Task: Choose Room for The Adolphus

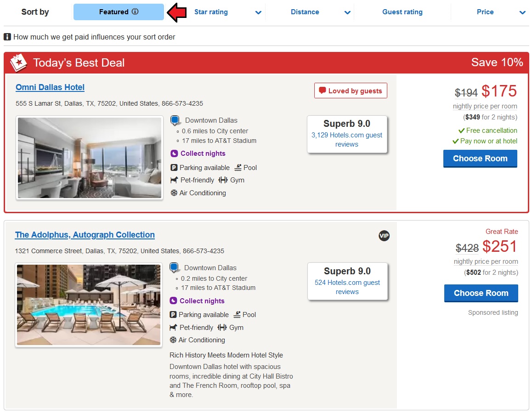Action: 481,293
